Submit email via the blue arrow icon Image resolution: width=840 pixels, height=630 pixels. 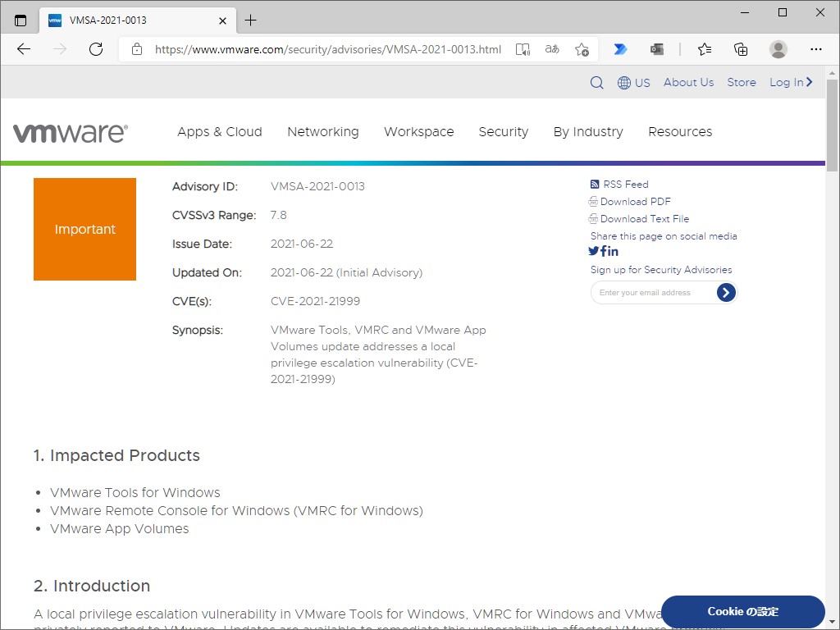pos(725,292)
